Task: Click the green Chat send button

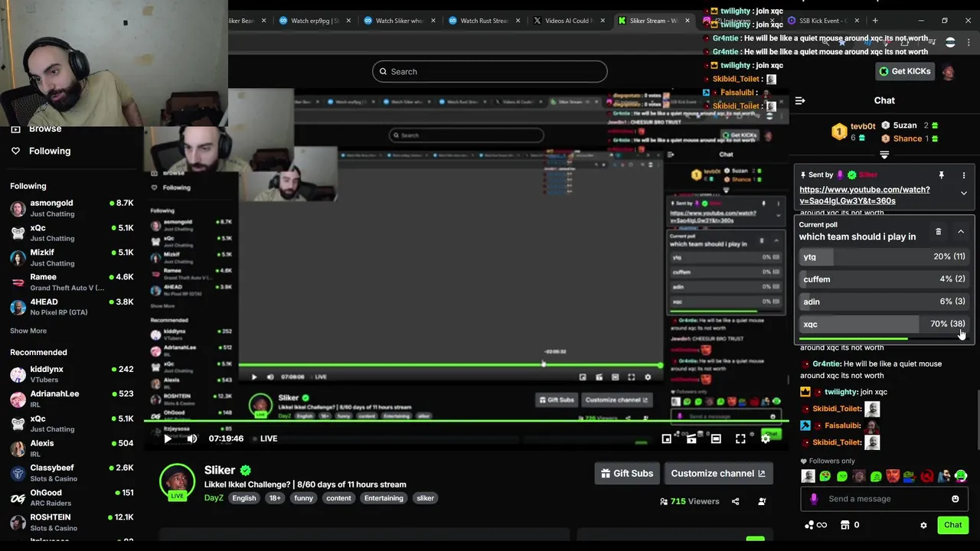Action: point(952,525)
